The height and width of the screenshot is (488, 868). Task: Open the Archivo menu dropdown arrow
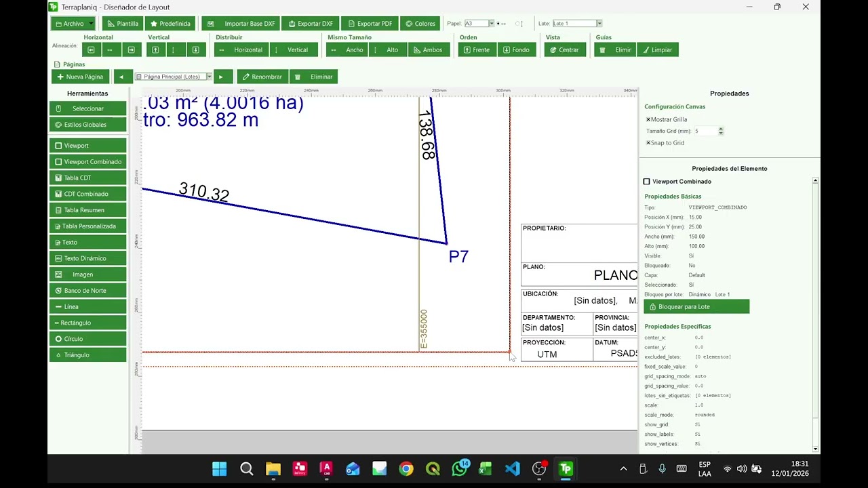(x=91, y=24)
